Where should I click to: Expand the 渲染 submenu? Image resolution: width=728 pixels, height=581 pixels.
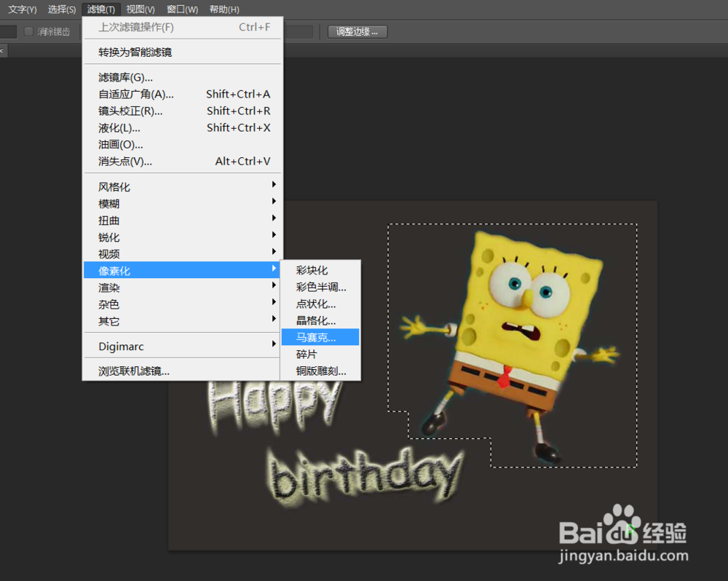click(183, 288)
